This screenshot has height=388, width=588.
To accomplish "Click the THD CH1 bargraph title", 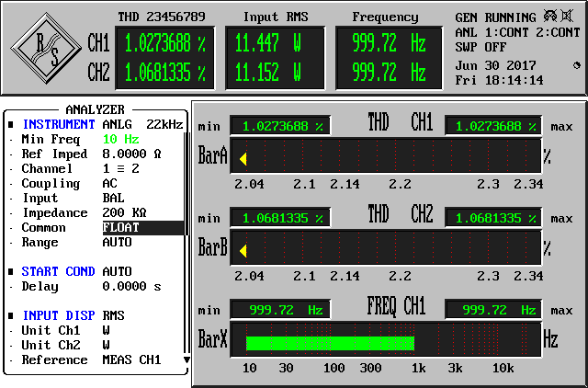I will click(401, 122).
